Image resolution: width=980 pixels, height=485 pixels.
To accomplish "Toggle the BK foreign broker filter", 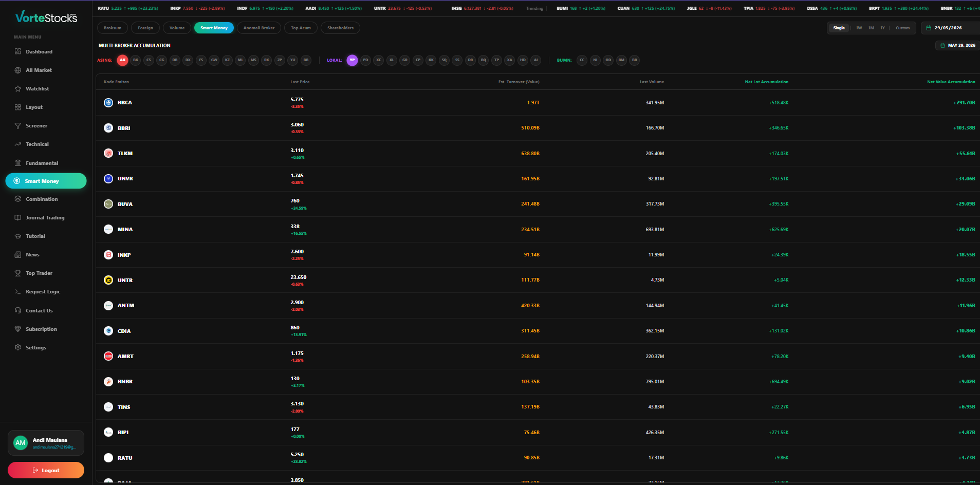I will click(x=136, y=60).
